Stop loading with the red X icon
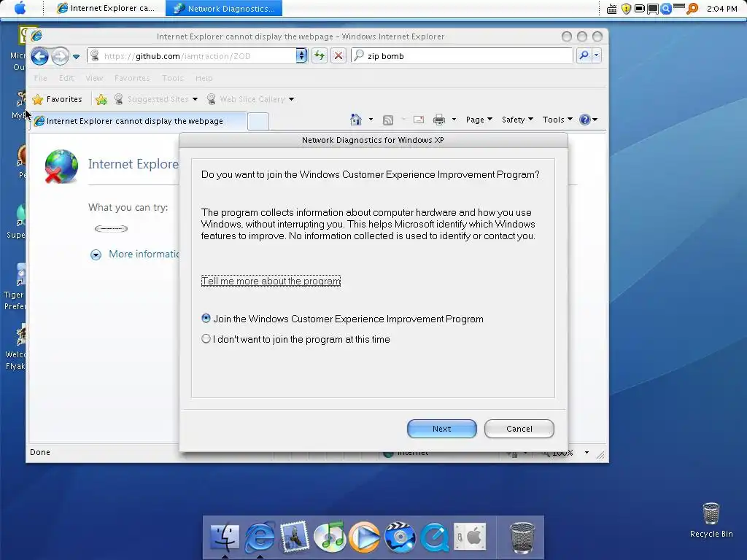This screenshot has width=747, height=560. 338,55
